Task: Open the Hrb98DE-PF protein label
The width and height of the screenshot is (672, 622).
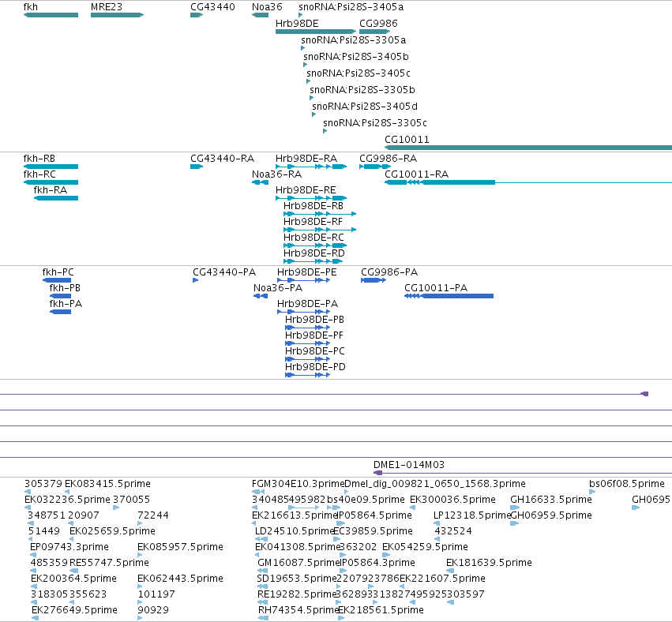Action: click(x=314, y=335)
